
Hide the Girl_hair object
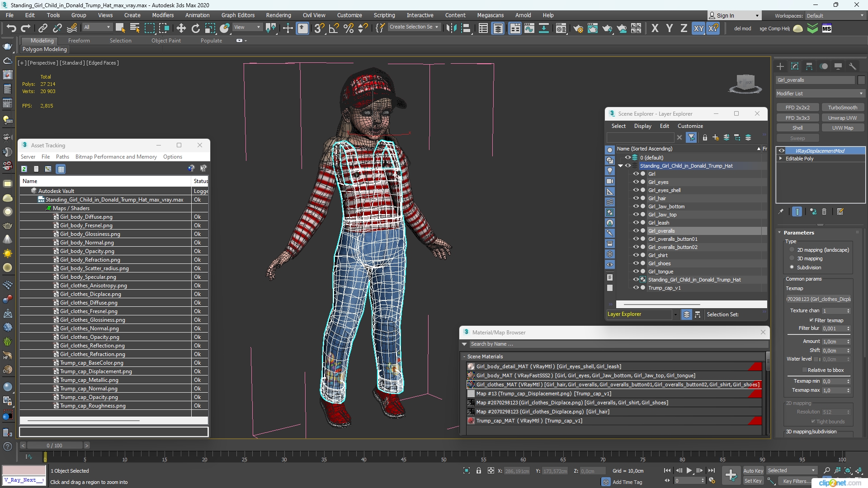(636, 198)
